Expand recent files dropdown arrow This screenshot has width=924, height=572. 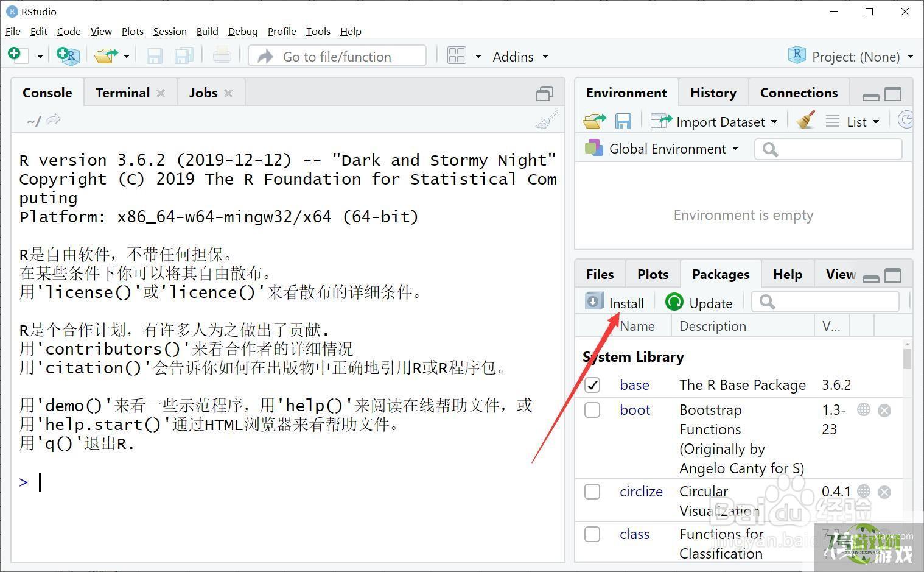pyautogui.click(x=127, y=57)
